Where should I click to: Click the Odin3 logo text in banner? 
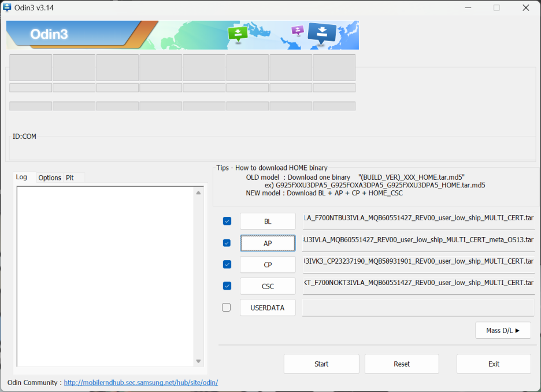pyautogui.click(x=49, y=34)
